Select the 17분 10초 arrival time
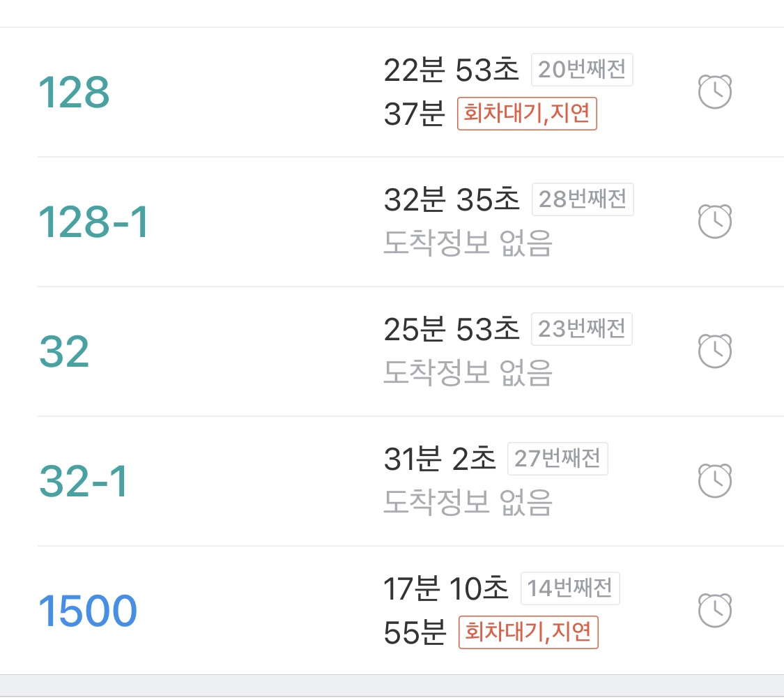The width and height of the screenshot is (784, 700). coord(446,588)
